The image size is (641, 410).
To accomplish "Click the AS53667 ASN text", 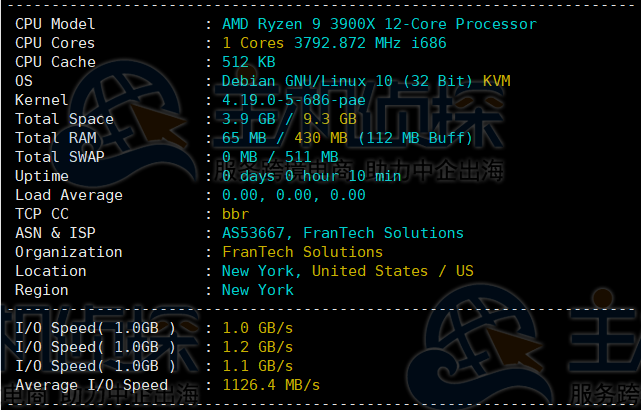I will pos(257,233).
